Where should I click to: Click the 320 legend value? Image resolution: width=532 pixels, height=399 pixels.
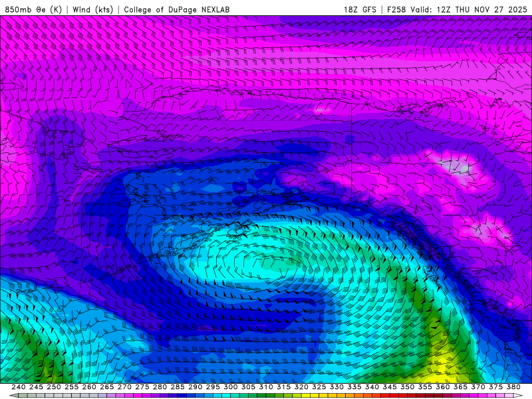click(301, 387)
